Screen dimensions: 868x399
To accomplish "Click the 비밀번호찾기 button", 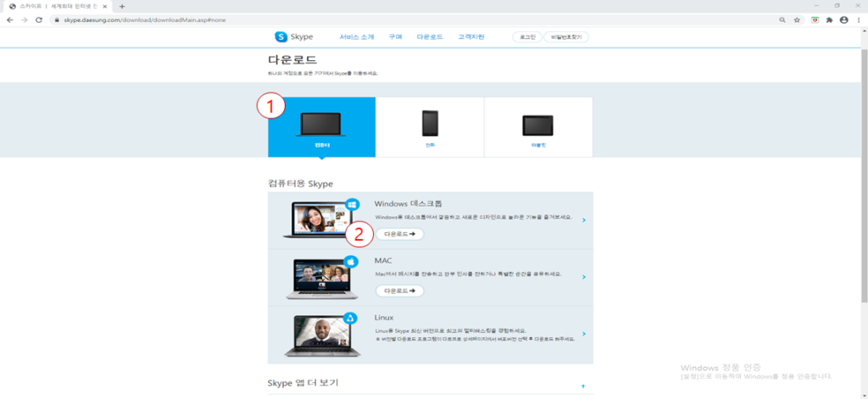I will [566, 37].
